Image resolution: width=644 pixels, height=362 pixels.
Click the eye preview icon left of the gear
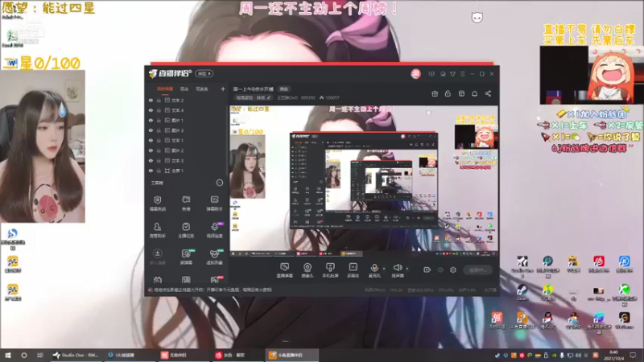click(x=440, y=270)
